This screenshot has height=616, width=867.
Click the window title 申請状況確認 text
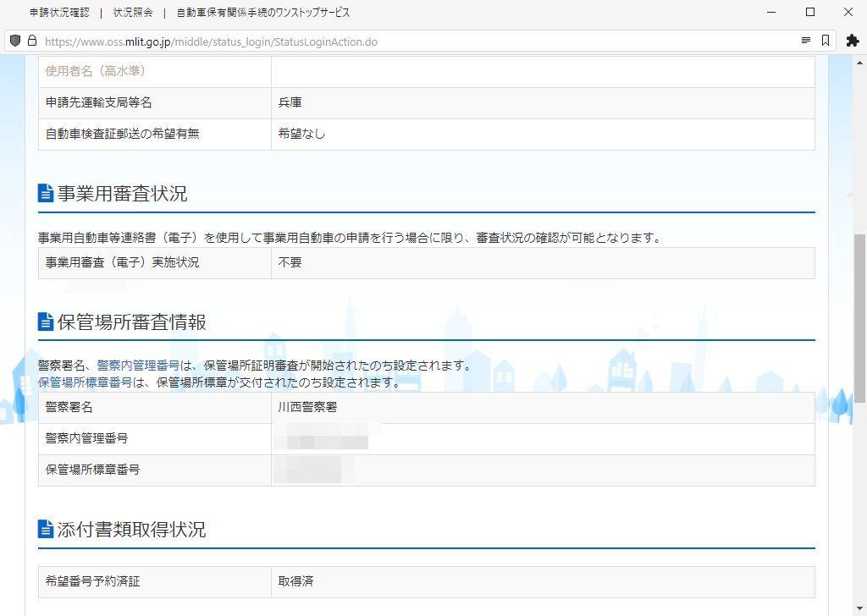click(60, 12)
